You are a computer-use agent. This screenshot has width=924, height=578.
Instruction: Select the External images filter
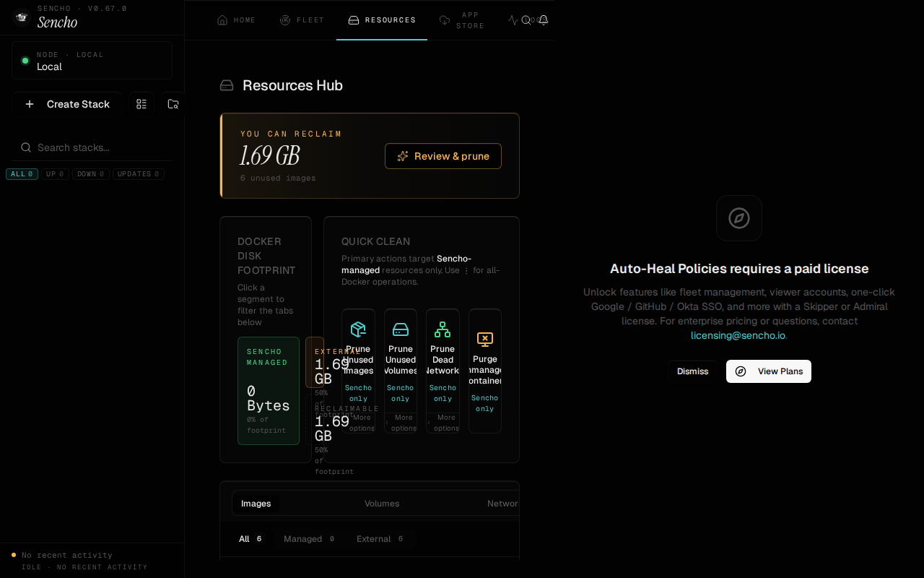(x=380, y=539)
